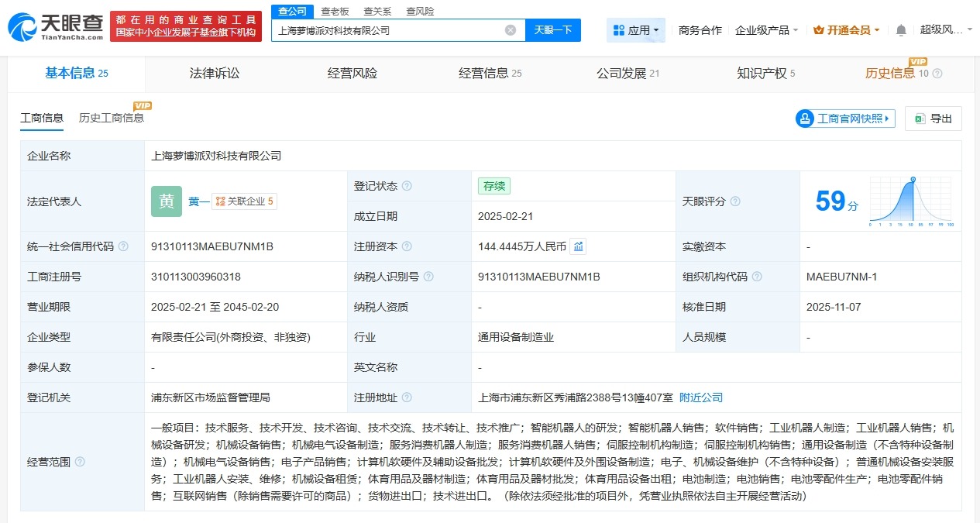Viewport: 980px width, 523px height.
Task: Click the crown icon beside 开通会员
Action: point(819,28)
